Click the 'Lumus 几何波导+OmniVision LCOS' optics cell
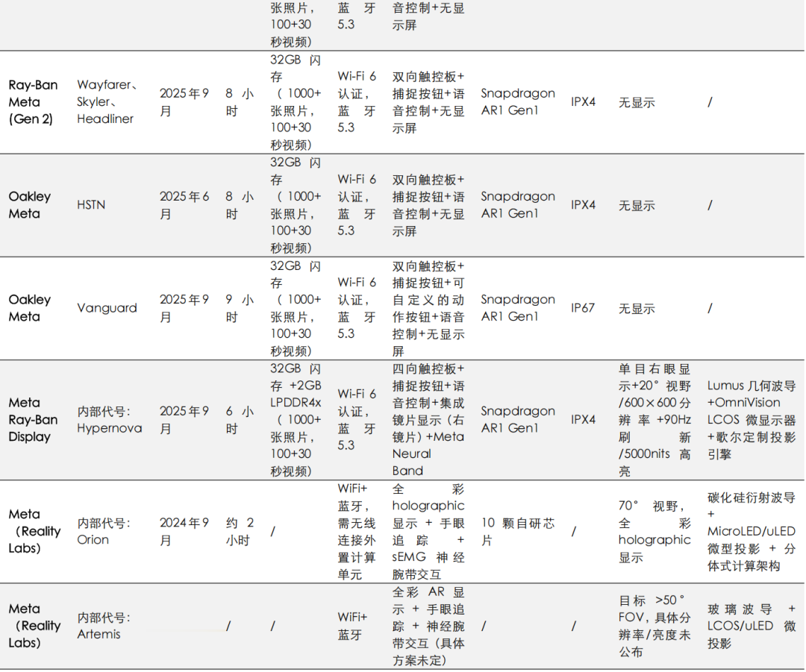 click(x=751, y=419)
